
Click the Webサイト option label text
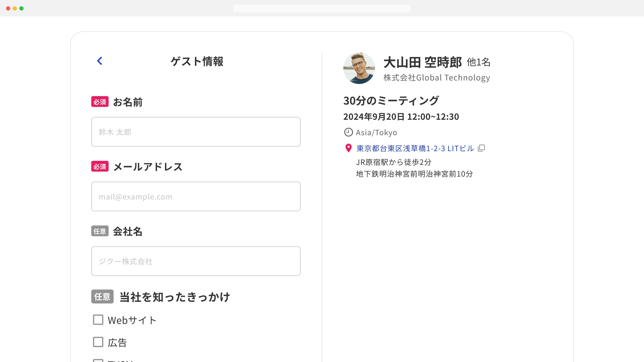point(132,320)
